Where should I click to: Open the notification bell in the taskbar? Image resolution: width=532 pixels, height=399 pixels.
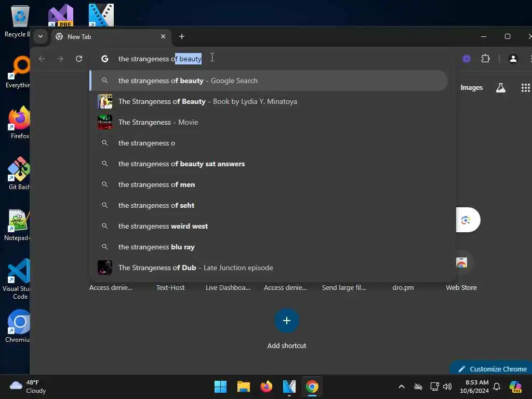(497, 387)
